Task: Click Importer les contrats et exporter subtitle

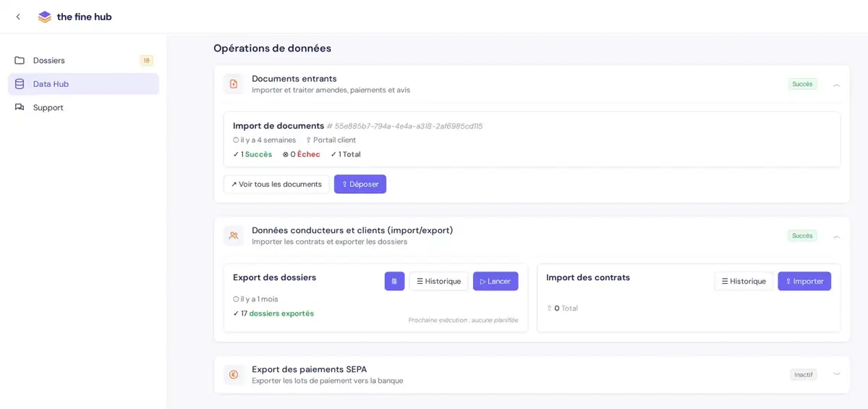Action: (x=329, y=242)
